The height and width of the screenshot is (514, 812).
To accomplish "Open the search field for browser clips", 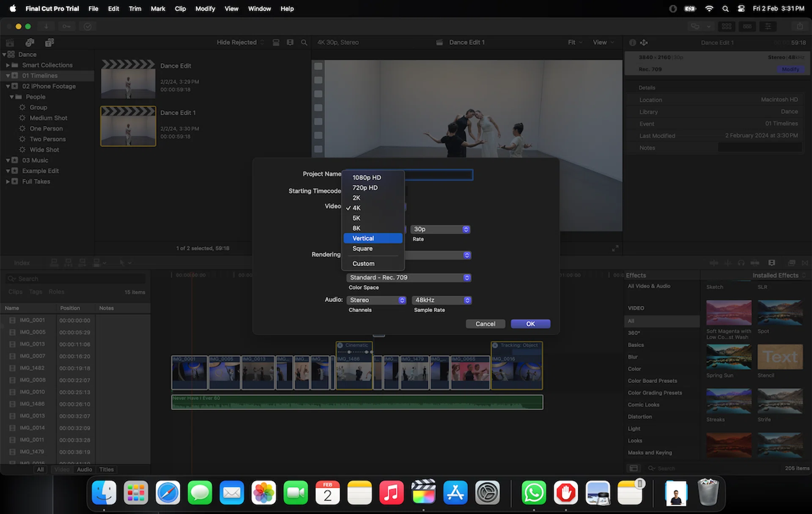I will pyautogui.click(x=304, y=42).
